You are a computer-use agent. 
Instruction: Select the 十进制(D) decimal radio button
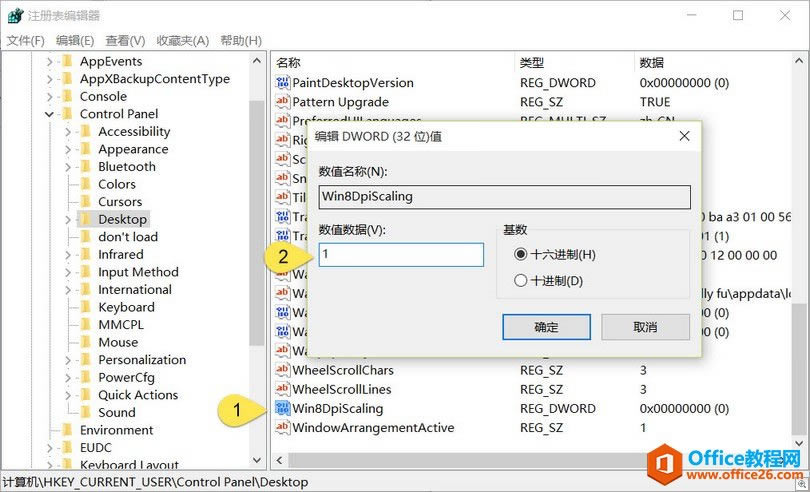click(521, 281)
